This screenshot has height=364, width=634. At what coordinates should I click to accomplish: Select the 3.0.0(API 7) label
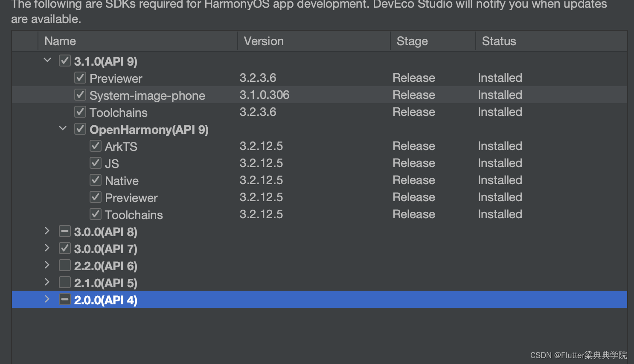point(106,249)
